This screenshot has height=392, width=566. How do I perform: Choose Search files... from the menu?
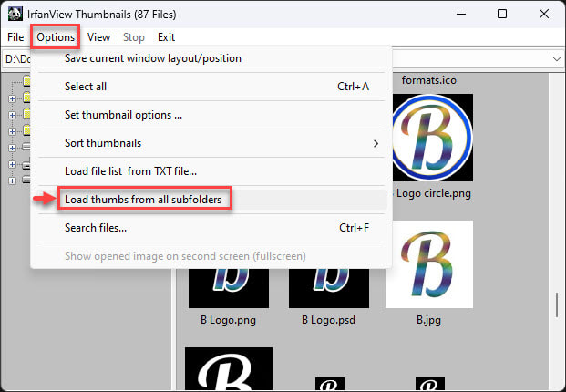(x=211, y=228)
